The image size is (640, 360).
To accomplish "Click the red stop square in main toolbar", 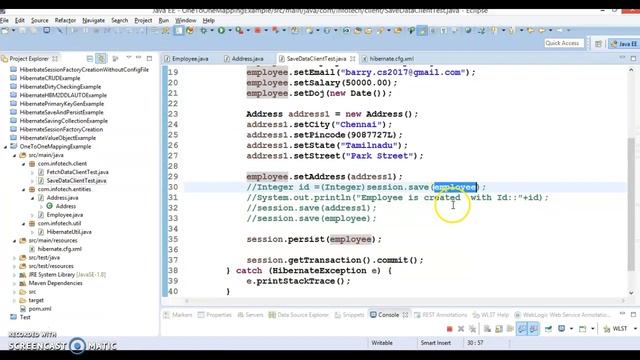I will pyautogui.click(x=258, y=30).
